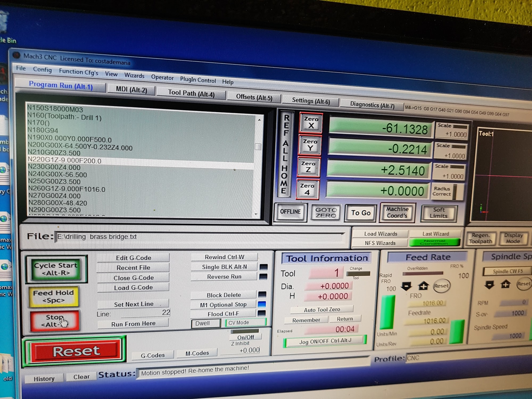Toggle Flood Ctrl-F coolant
The width and height of the screenshot is (532, 399).
click(x=223, y=314)
